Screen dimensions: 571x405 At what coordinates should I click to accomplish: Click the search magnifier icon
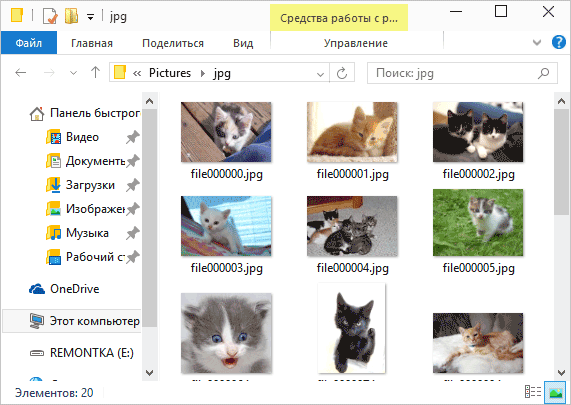click(x=543, y=73)
